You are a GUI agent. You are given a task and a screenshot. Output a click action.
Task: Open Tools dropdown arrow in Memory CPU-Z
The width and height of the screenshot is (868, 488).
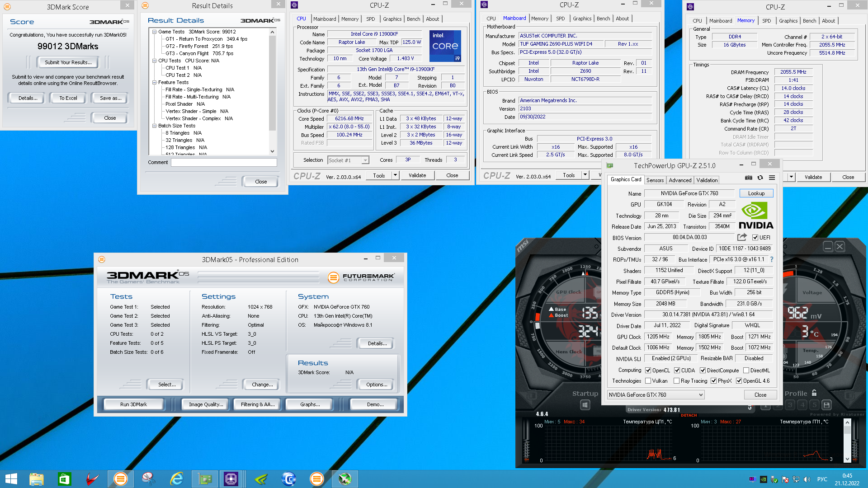pos(792,177)
